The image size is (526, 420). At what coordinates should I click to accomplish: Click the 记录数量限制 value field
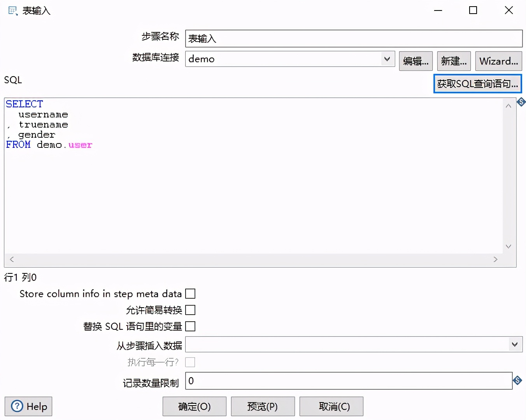pyautogui.click(x=346, y=381)
